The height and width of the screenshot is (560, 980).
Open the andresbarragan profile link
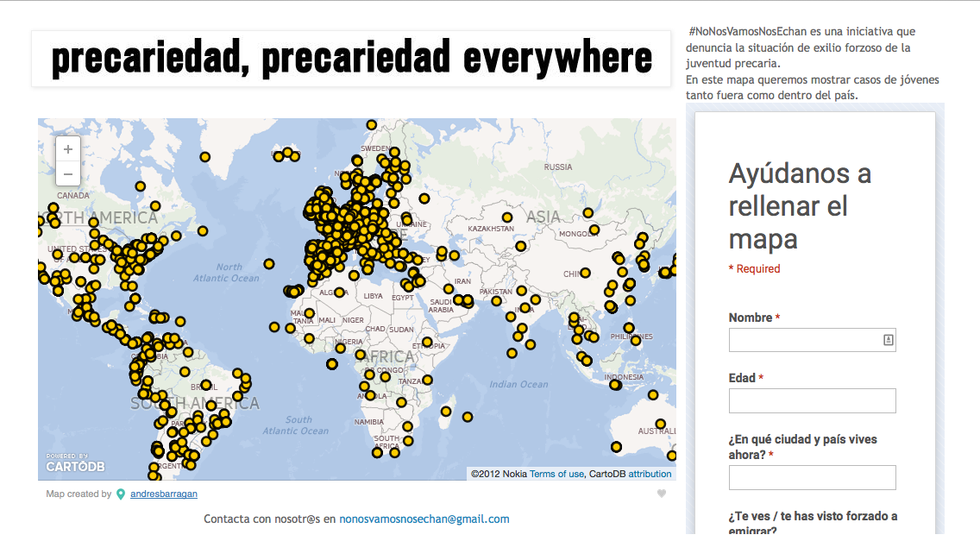pos(163,494)
